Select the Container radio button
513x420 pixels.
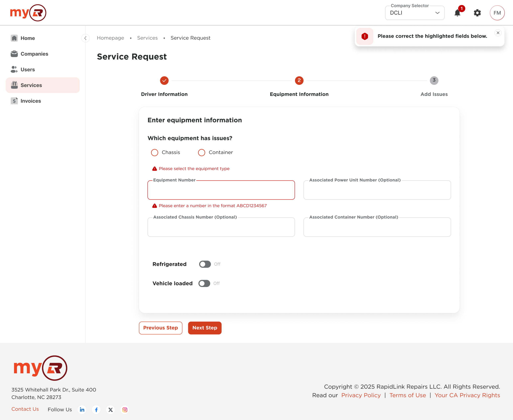pos(201,152)
